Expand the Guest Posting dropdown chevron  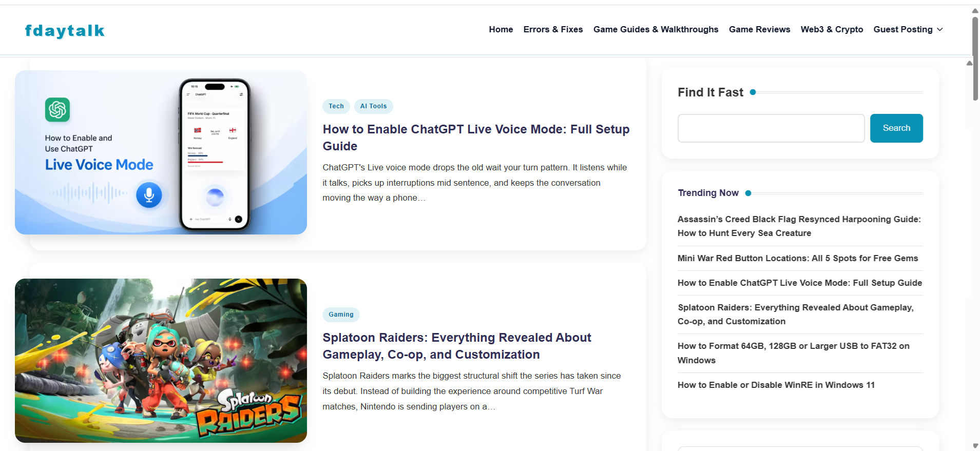940,29
